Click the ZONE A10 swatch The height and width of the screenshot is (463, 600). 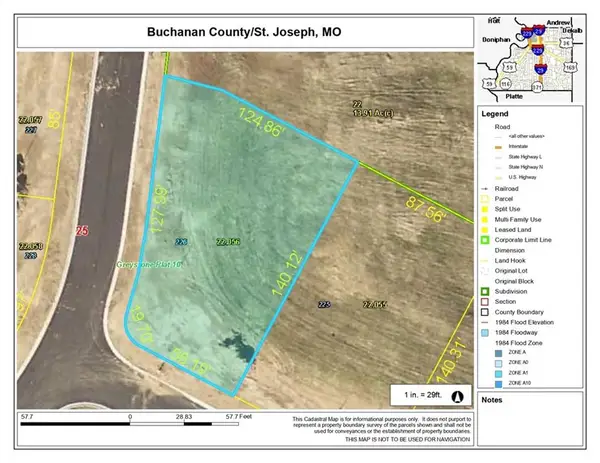click(498, 384)
